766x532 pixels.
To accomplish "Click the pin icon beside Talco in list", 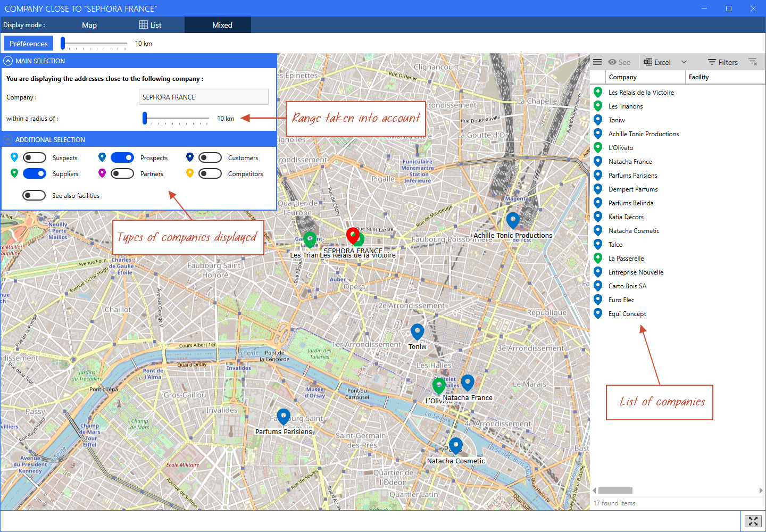I will (598, 244).
